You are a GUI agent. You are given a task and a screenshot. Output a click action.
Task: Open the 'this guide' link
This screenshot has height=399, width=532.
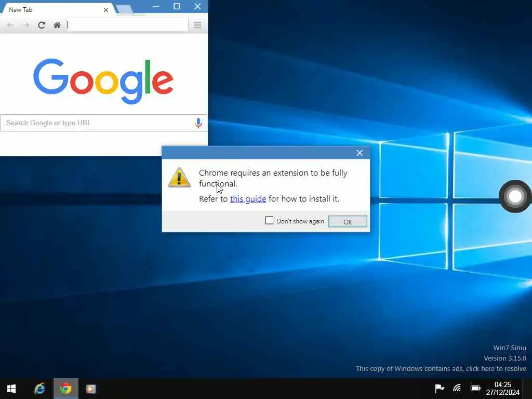tap(248, 199)
